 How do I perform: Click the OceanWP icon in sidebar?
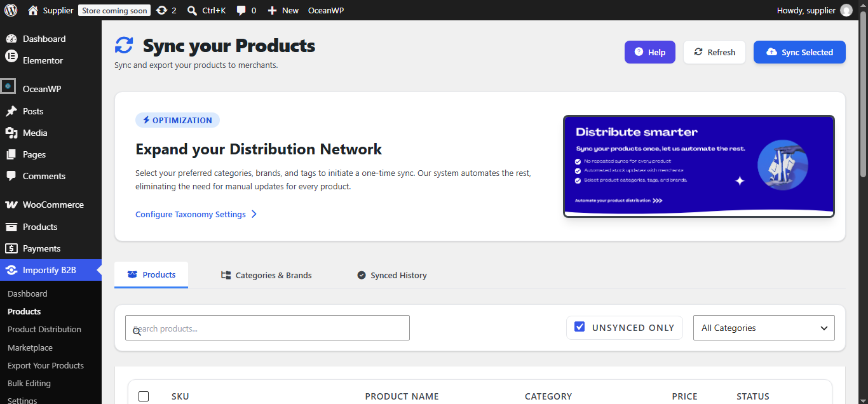point(8,86)
